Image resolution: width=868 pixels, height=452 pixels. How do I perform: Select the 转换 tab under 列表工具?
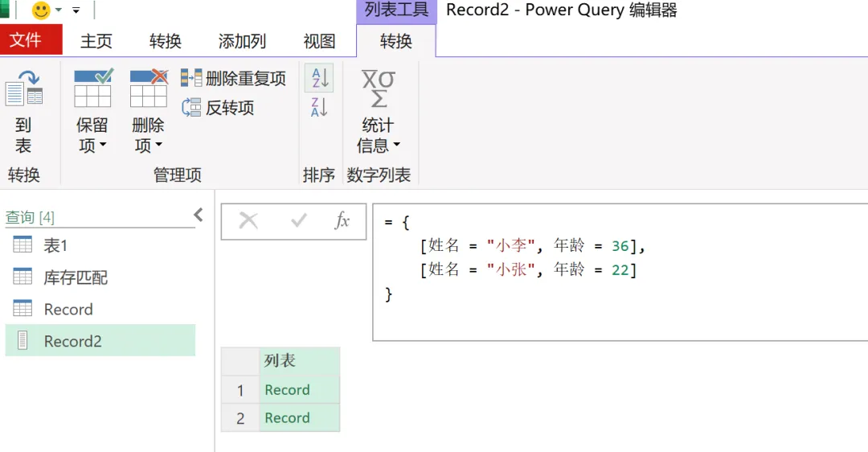395,41
